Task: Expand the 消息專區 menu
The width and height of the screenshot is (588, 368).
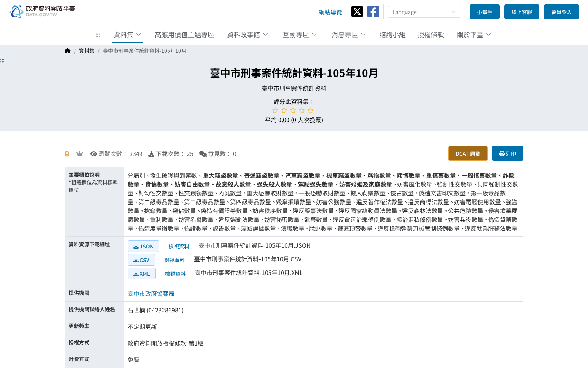Action: click(349, 35)
